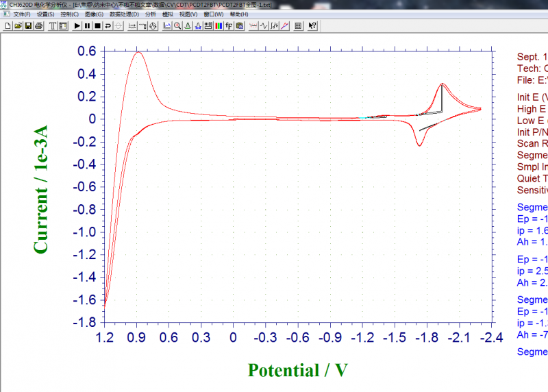Apply smoothing data processing icon
Viewport: 548px width, 392px height.
click(253, 26)
